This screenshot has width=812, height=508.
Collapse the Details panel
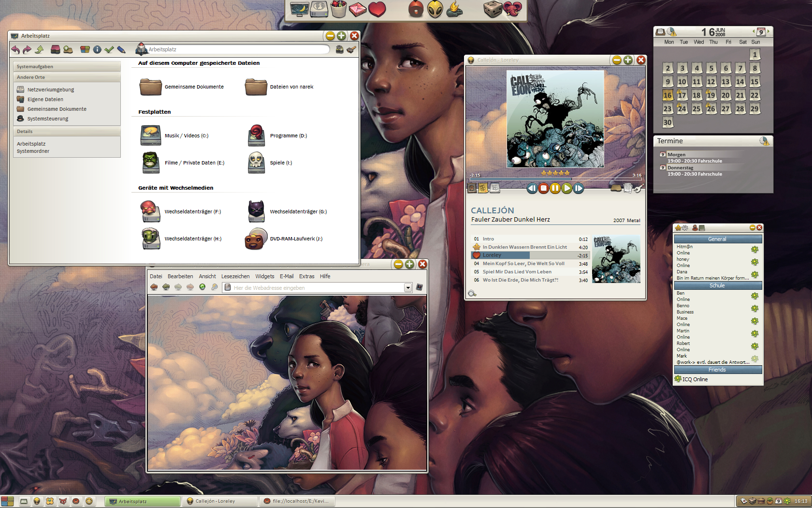67,132
